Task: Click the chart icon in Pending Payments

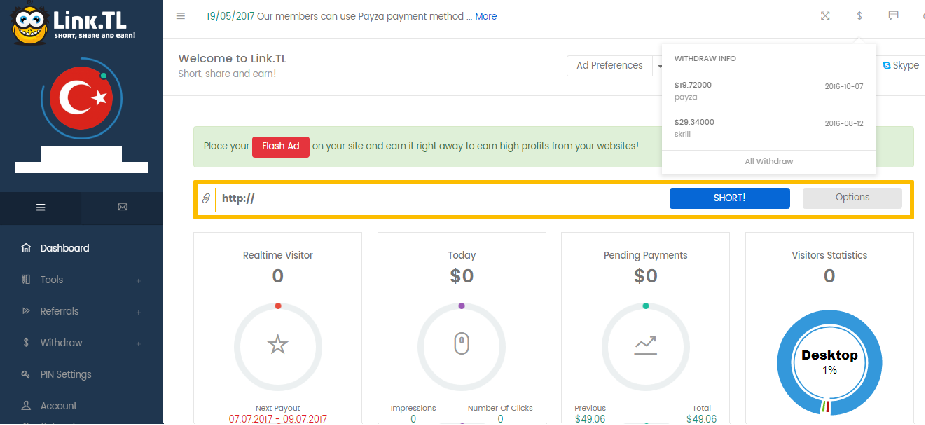Action: (x=645, y=345)
